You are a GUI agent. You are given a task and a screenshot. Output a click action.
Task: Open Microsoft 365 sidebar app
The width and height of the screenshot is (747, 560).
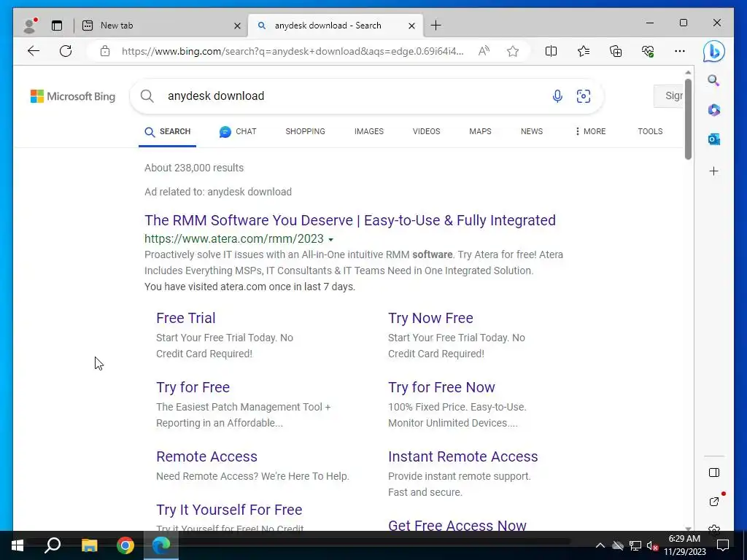(x=713, y=110)
